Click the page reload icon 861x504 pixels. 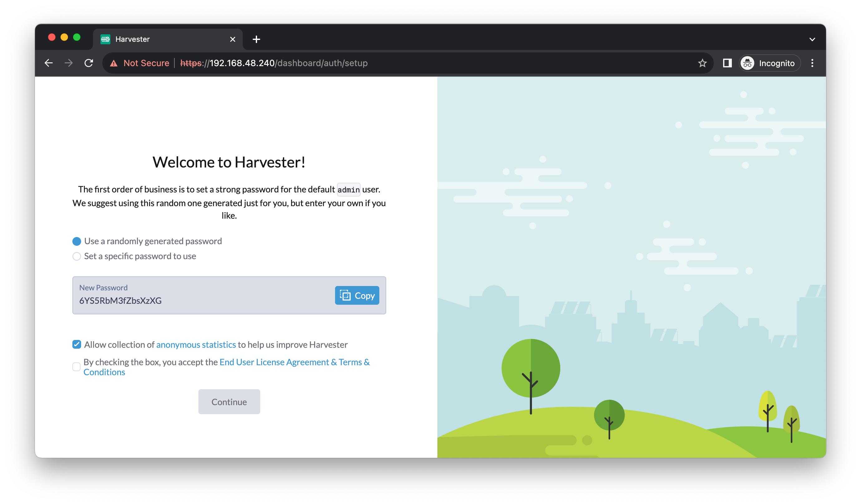(88, 62)
